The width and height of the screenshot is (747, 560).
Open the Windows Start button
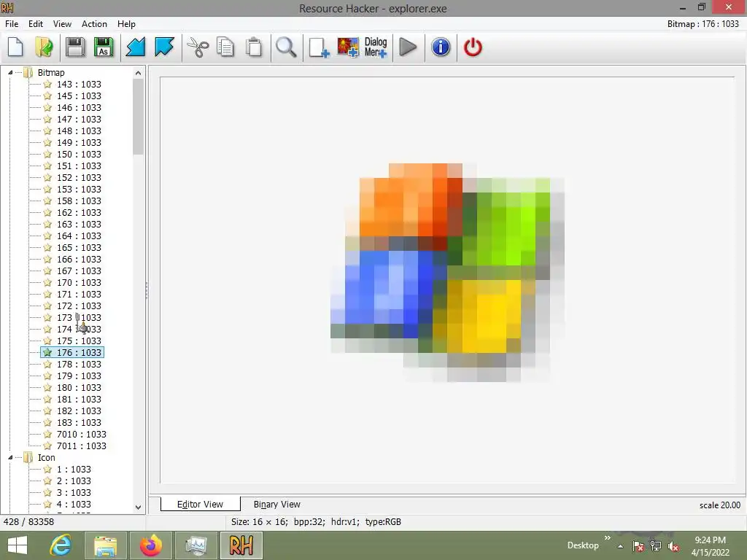pos(18,545)
